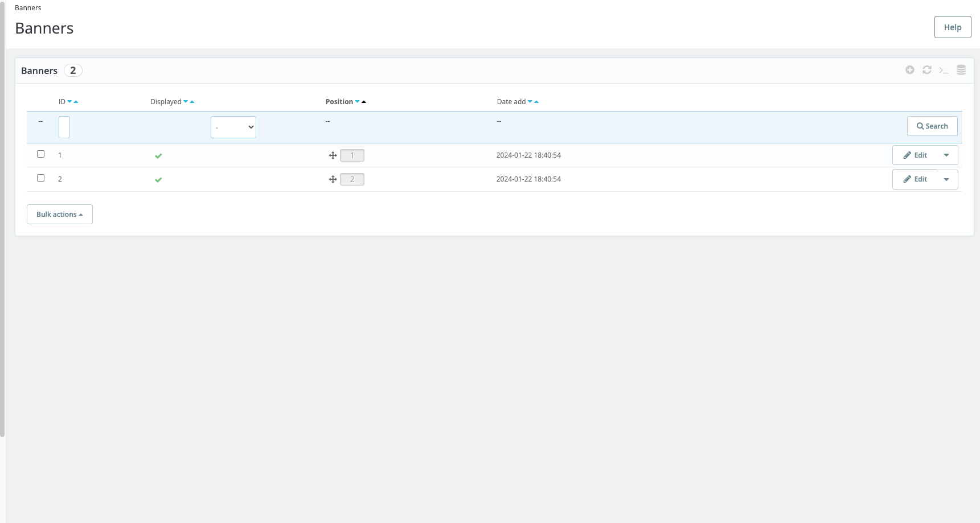This screenshot has width=980, height=523.
Task: Sort Date add column descending
Action: coord(530,102)
